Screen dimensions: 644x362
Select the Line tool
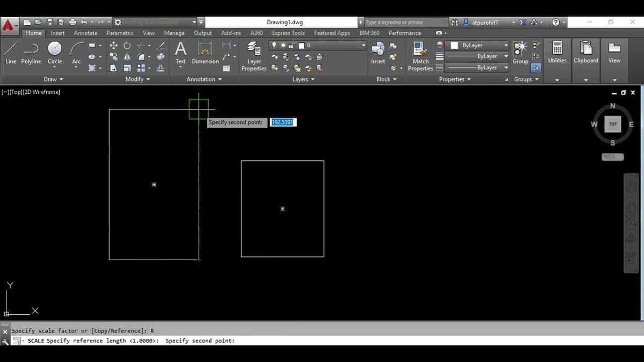coord(11,53)
